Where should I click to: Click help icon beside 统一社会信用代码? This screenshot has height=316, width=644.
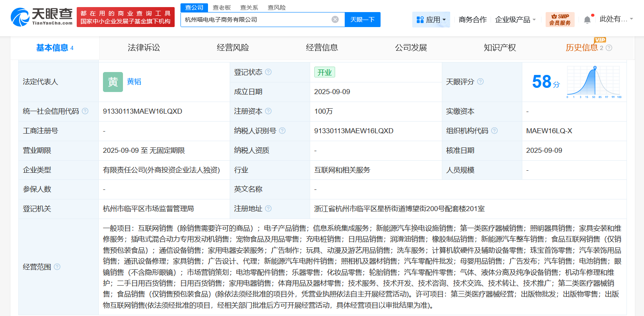[85, 111]
